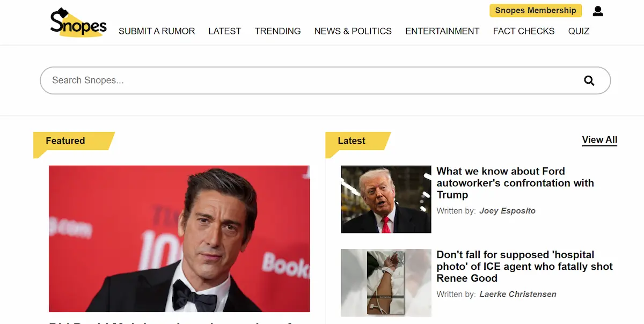Click the View All link
Viewport: 644px width, 324px height.
(599, 139)
